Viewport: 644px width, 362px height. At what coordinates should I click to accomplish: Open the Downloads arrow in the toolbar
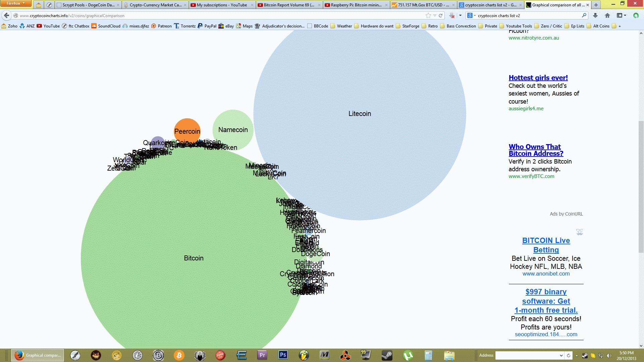595,15
